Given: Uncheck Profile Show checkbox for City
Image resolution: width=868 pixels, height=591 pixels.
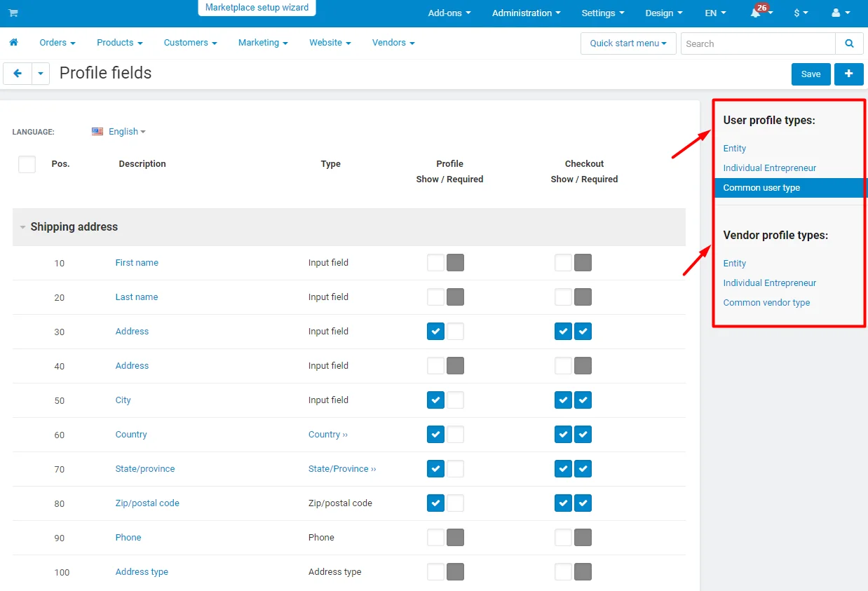Looking at the screenshot, I should pyautogui.click(x=435, y=400).
